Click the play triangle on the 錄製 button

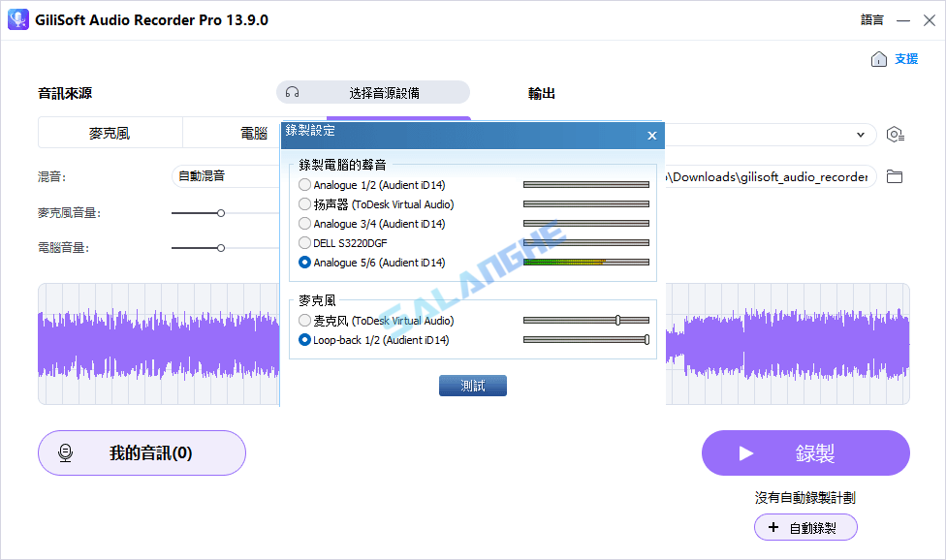(x=745, y=452)
